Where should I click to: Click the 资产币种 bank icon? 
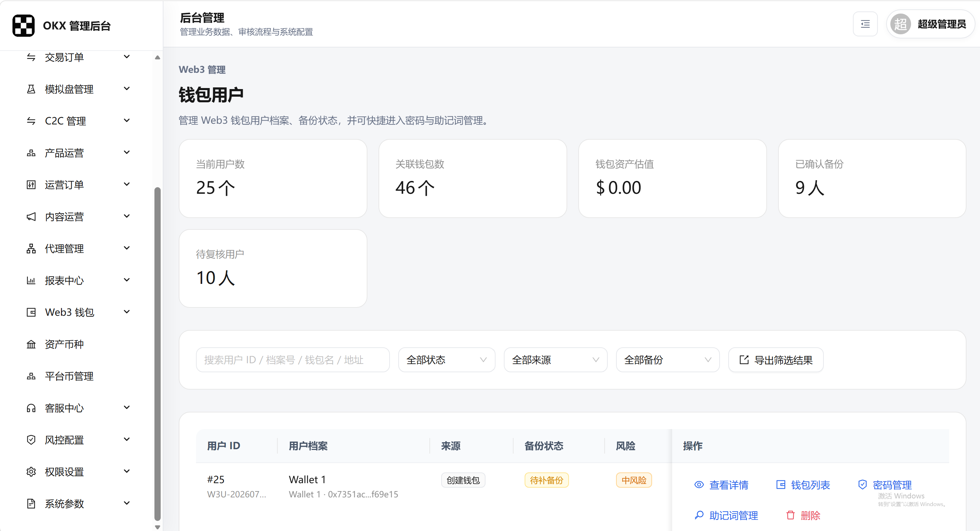pyautogui.click(x=31, y=344)
